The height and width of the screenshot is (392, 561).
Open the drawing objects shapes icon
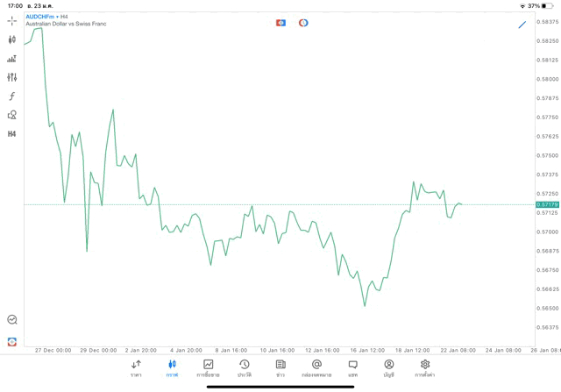(x=12, y=115)
